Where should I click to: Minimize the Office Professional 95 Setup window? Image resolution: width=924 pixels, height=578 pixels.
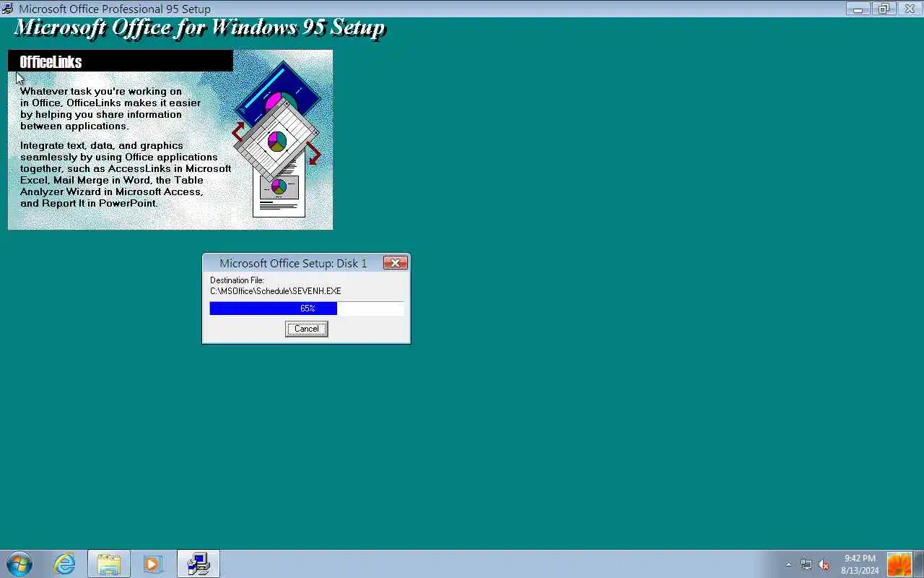858,9
